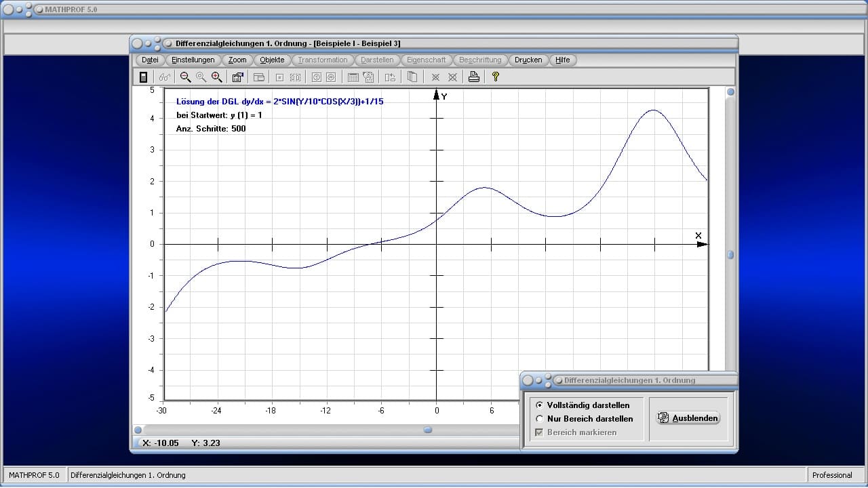Image resolution: width=868 pixels, height=488 pixels.
Task: Click the calculator icon in the toolbar
Action: point(143,77)
